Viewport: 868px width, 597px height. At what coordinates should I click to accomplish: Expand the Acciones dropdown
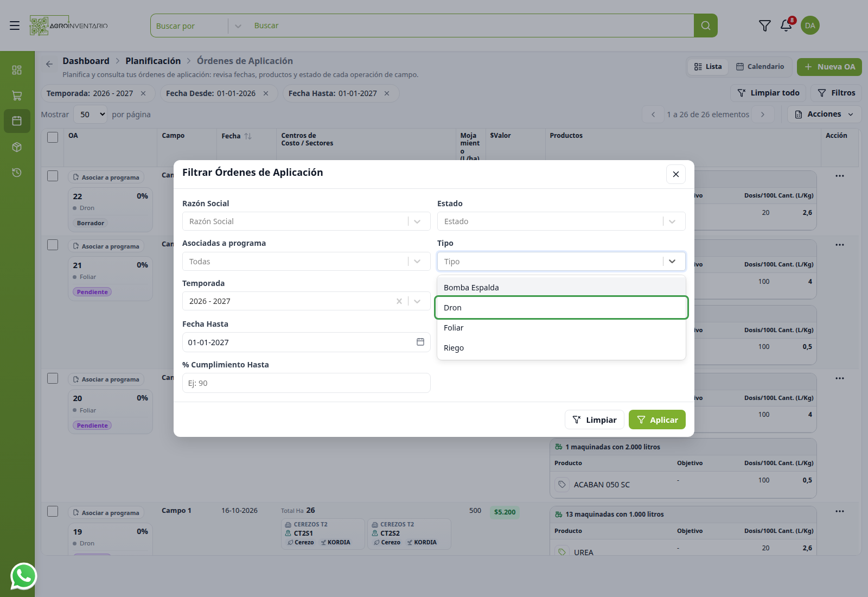[824, 114]
